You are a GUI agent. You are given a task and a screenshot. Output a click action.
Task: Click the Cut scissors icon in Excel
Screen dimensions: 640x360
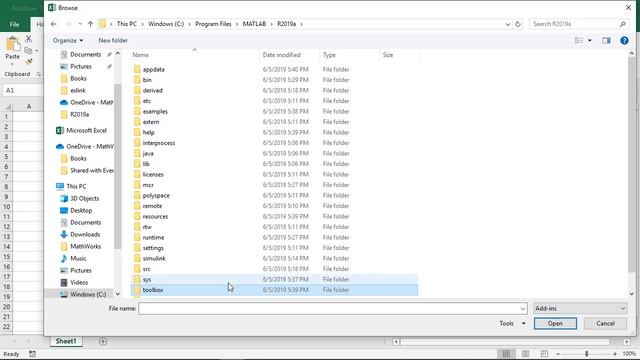point(28,39)
